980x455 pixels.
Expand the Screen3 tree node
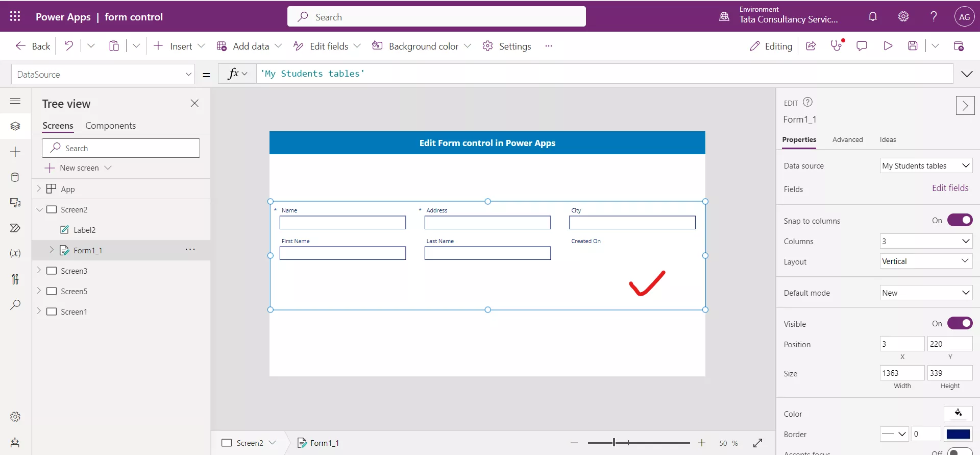39,270
